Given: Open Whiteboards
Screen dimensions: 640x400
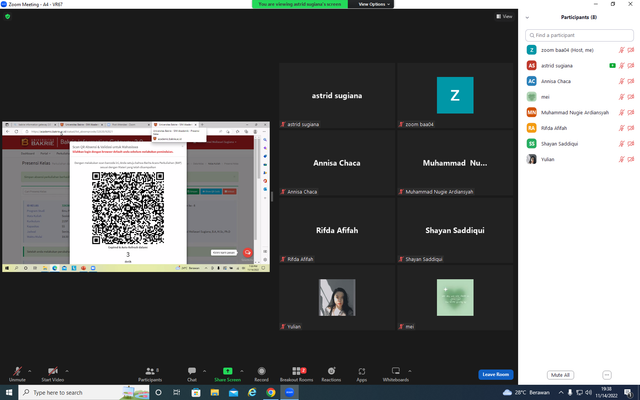Looking at the screenshot, I should [396, 374].
